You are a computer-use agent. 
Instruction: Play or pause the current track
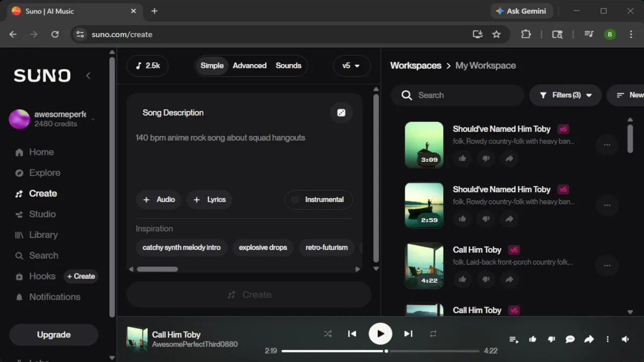[x=380, y=333]
